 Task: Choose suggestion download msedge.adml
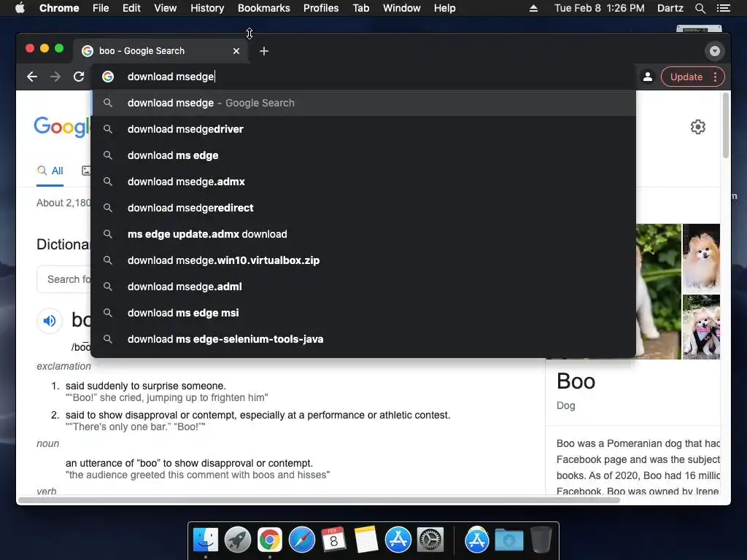(x=363, y=286)
